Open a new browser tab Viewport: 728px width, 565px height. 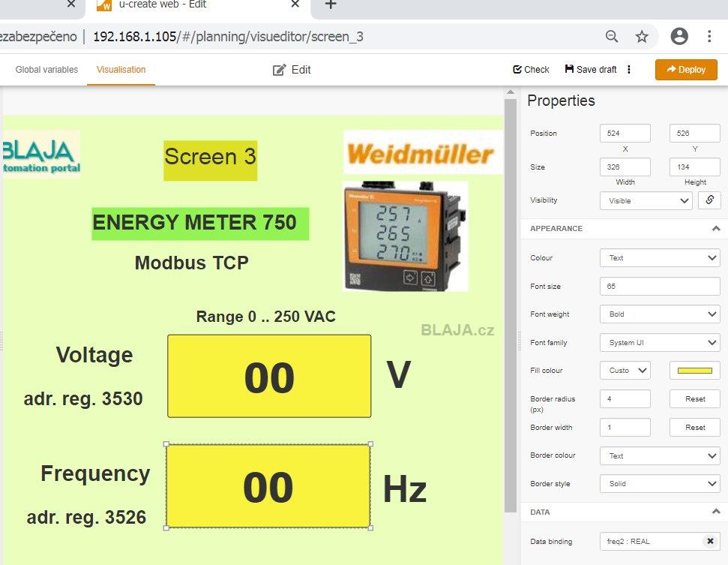(x=330, y=5)
